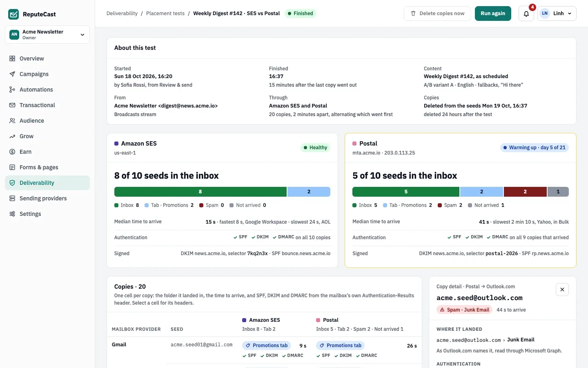
Task: Select Audience in the sidebar
Action: (47, 121)
